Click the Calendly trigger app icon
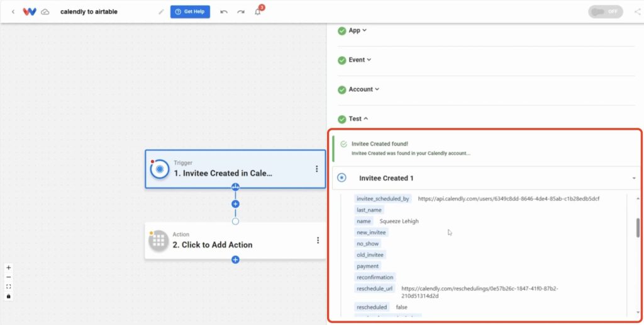 [x=159, y=169]
